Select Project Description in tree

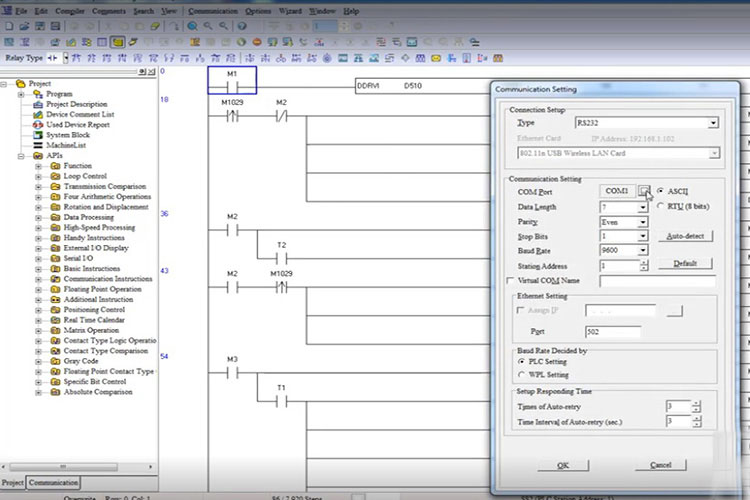77,104
